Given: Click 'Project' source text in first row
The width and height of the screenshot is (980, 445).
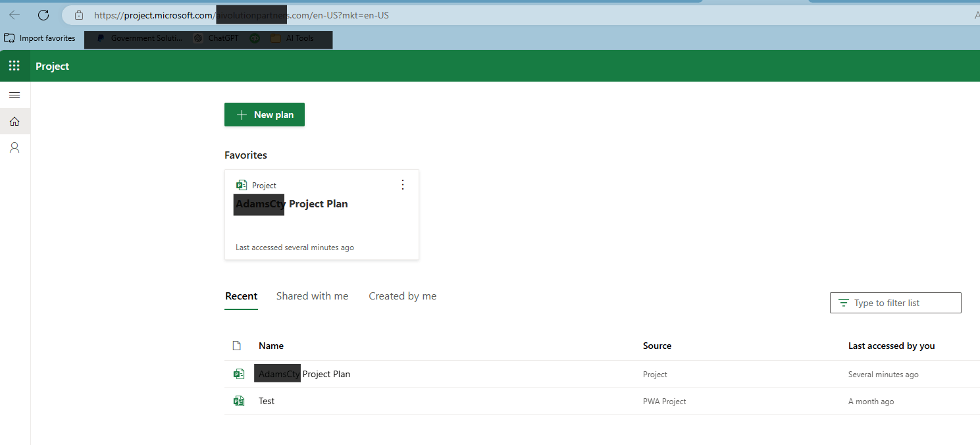Looking at the screenshot, I should click(x=655, y=375).
